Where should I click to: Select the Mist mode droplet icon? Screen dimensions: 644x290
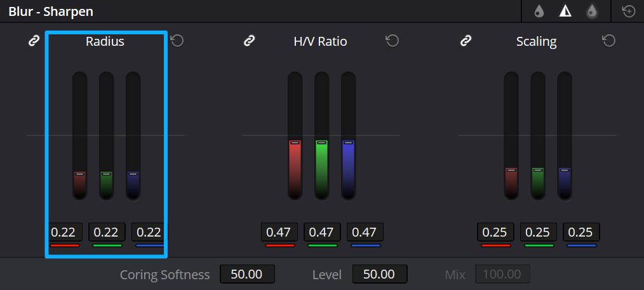click(x=592, y=11)
